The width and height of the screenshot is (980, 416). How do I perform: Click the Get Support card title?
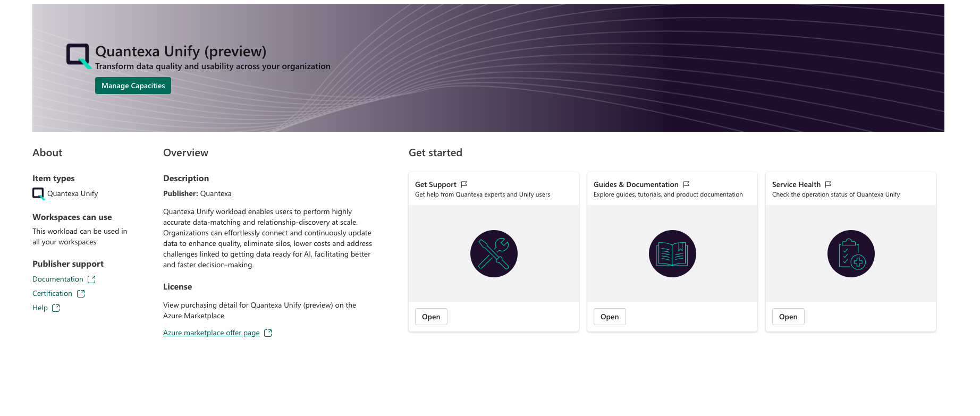(x=436, y=184)
